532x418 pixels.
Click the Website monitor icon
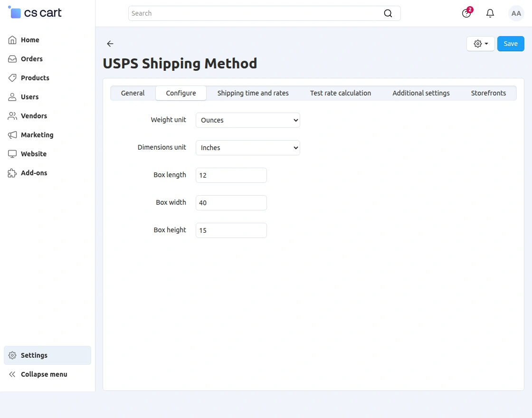(12, 154)
